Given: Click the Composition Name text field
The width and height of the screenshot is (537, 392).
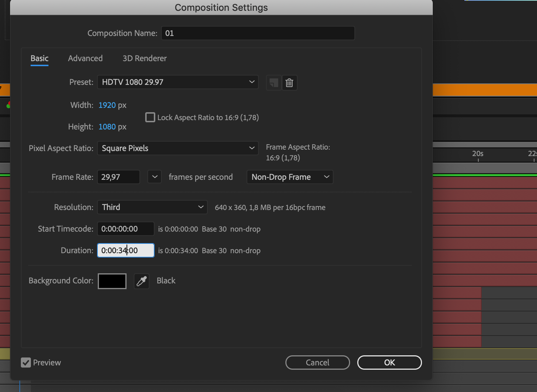Looking at the screenshot, I should (x=258, y=33).
